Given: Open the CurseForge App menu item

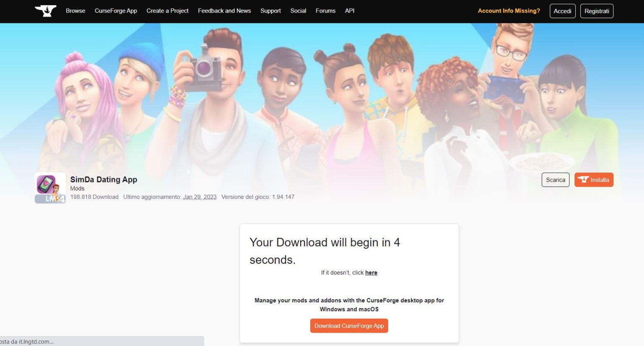Looking at the screenshot, I should 116,11.
